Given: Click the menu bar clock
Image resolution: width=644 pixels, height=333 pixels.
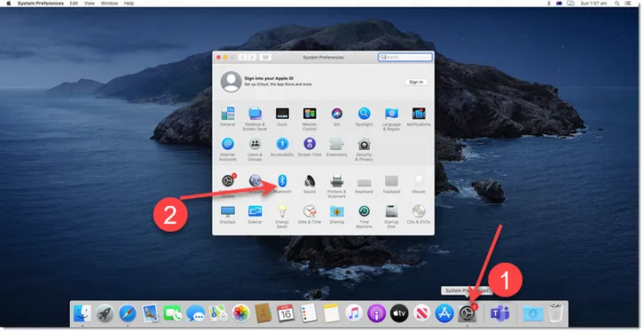Looking at the screenshot, I should (593, 4).
